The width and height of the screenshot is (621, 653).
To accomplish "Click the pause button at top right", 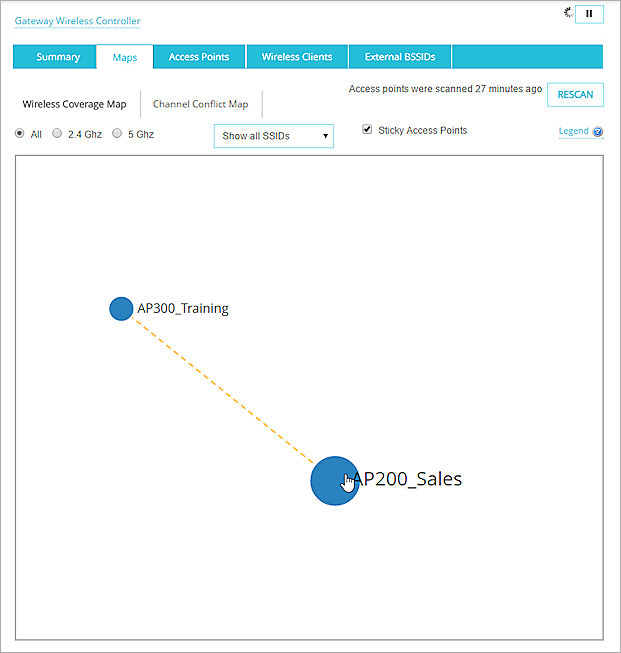I will click(589, 14).
